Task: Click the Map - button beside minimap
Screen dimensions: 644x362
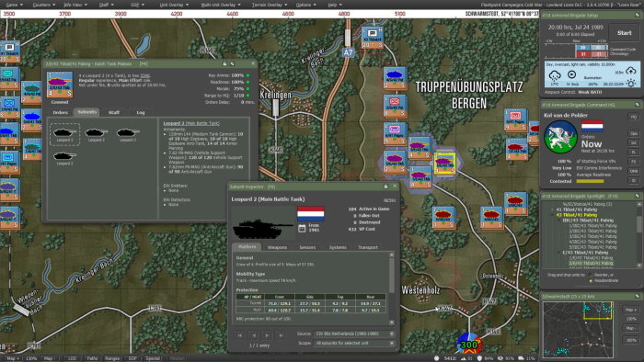Action: [x=630, y=328]
